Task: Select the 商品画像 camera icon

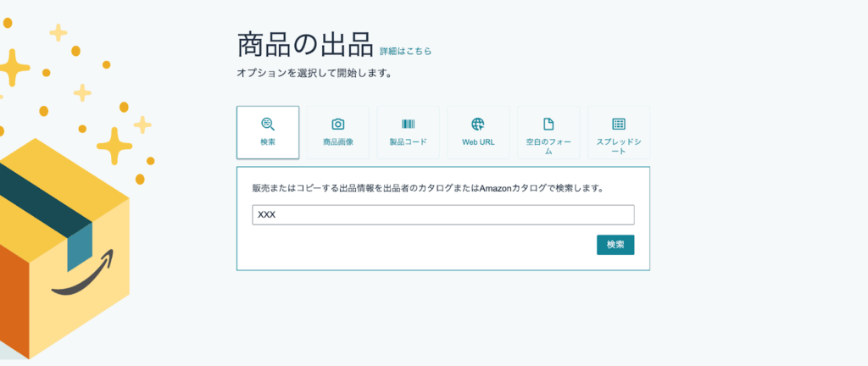Action: tap(337, 124)
